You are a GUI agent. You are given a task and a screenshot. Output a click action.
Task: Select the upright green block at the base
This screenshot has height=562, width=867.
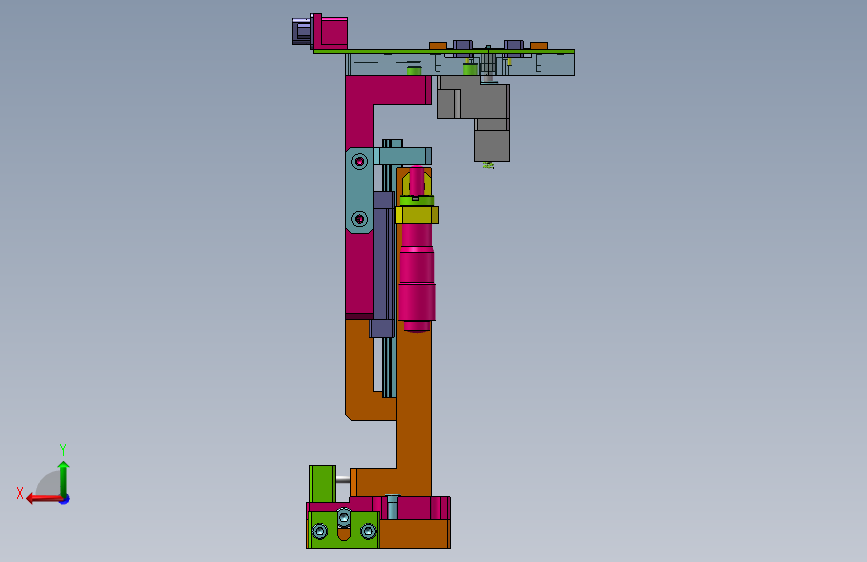coord(322,483)
